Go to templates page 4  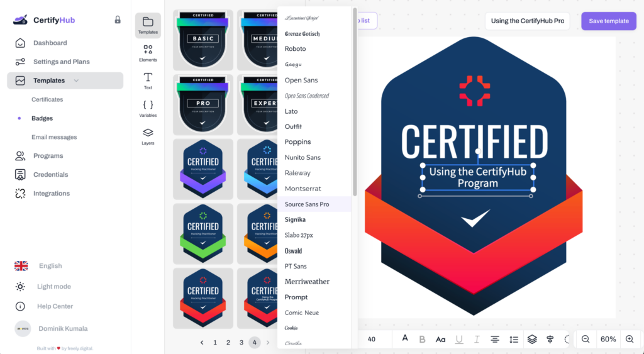(x=255, y=343)
